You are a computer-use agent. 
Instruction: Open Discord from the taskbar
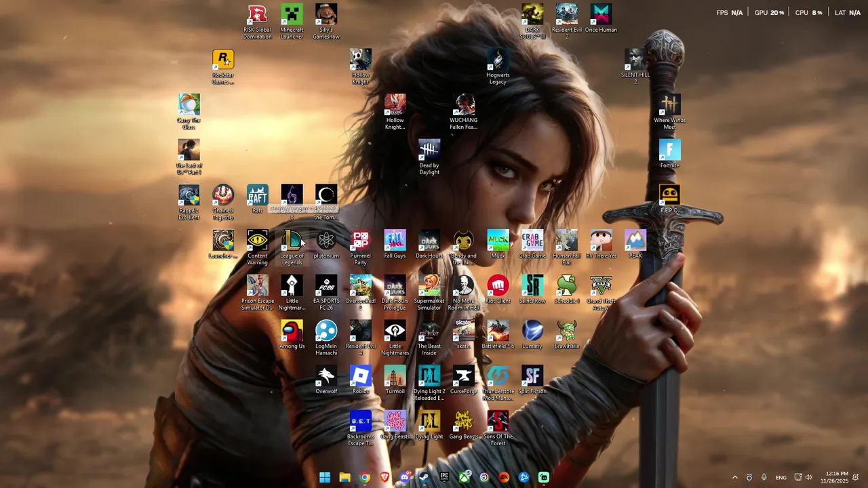coord(404,477)
